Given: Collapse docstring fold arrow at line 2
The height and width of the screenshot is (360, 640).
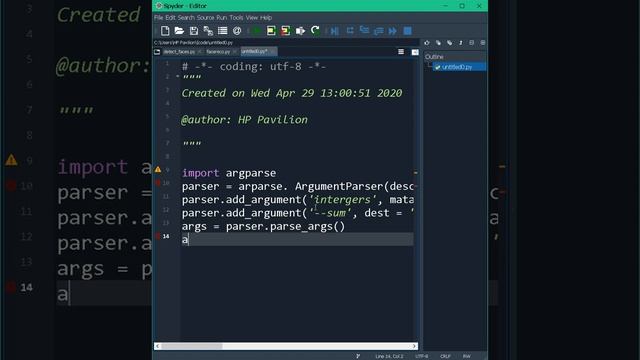Looking at the screenshot, I should pos(177,76).
